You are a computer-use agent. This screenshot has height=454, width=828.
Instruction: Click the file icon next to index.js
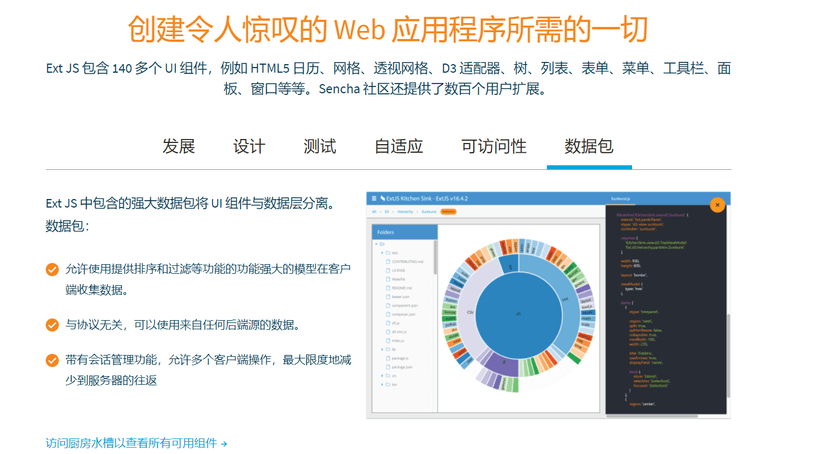[388, 340]
